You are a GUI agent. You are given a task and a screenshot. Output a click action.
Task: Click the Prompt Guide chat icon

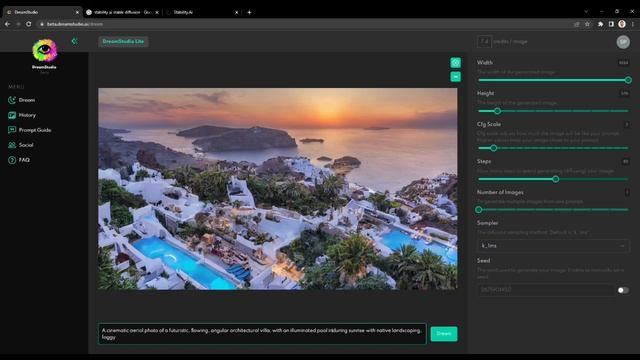tap(12, 130)
